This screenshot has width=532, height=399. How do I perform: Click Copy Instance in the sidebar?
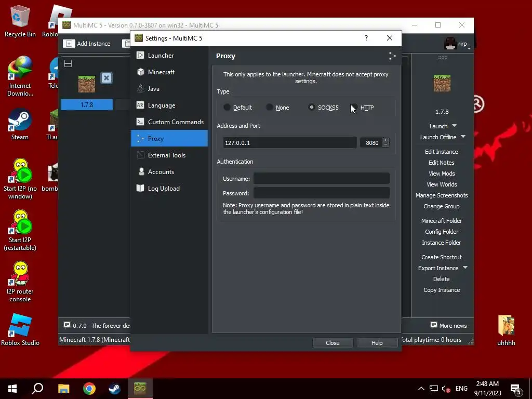(x=442, y=290)
